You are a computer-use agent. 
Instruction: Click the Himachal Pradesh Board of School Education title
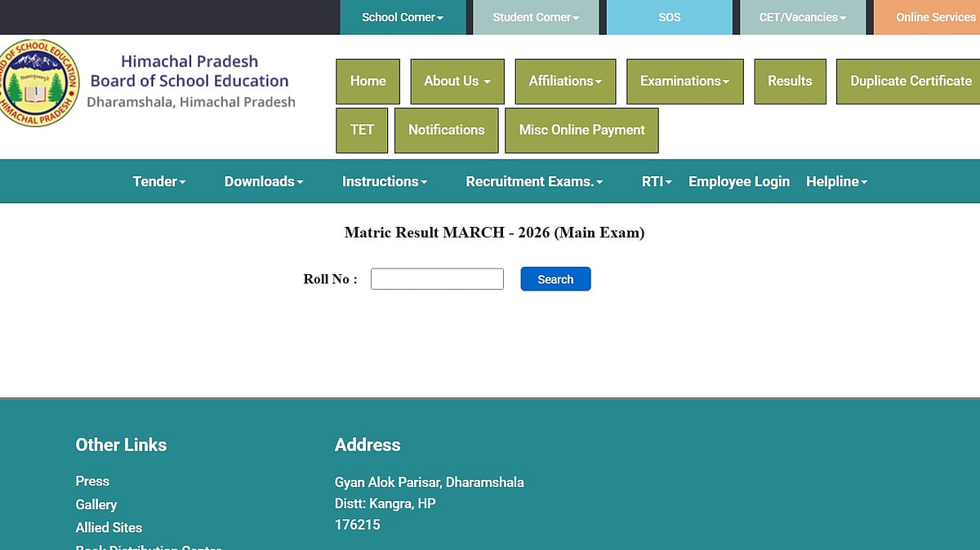(x=189, y=71)
